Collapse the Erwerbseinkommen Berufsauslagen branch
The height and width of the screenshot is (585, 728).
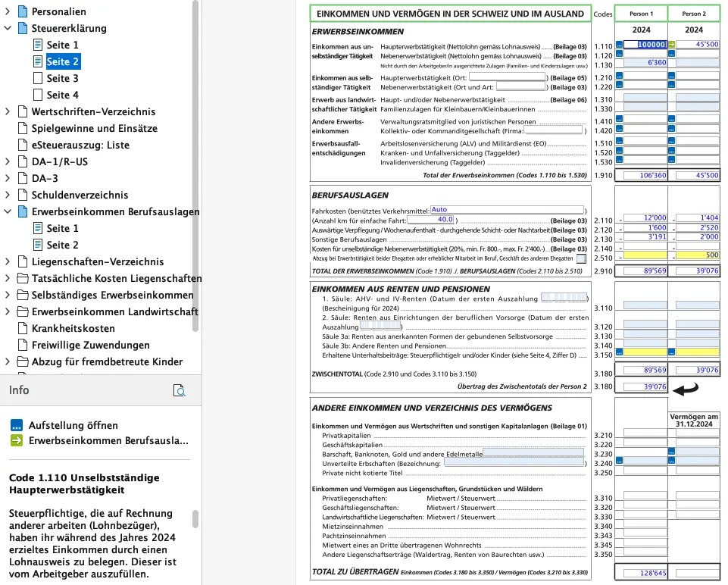(8, 211)
